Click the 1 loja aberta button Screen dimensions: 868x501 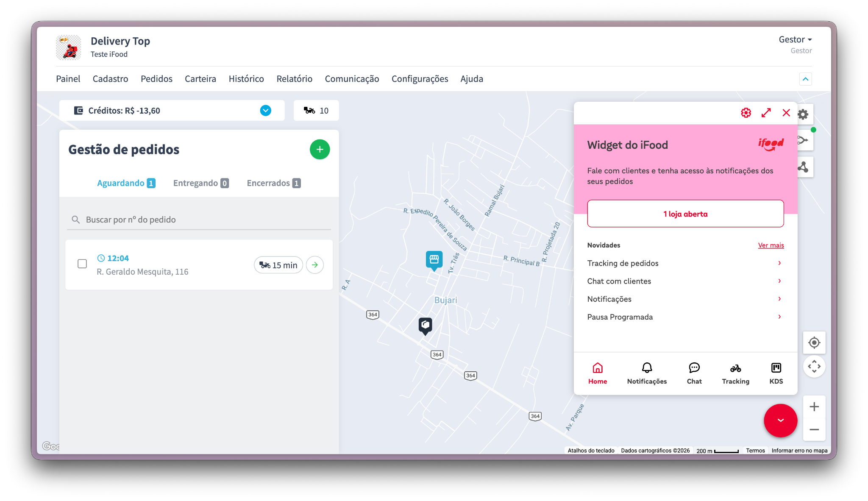[x=685, y=214]
